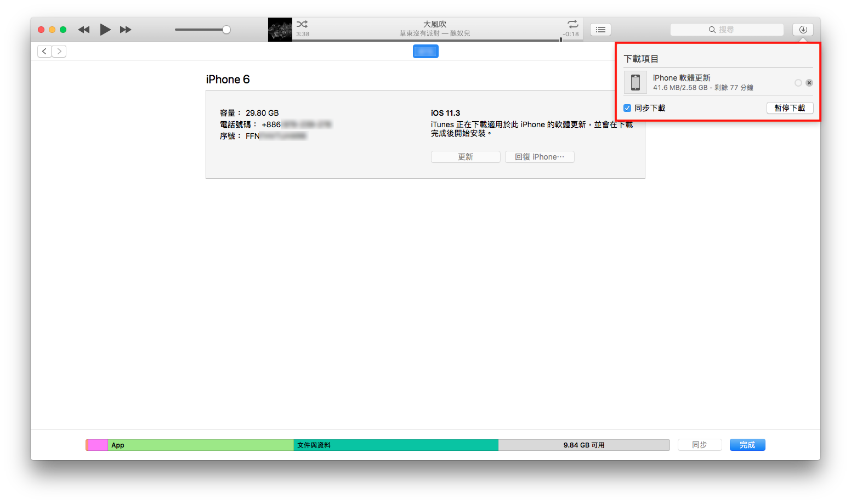
Task: Click the pink storage segment
Action: point(98,445)
